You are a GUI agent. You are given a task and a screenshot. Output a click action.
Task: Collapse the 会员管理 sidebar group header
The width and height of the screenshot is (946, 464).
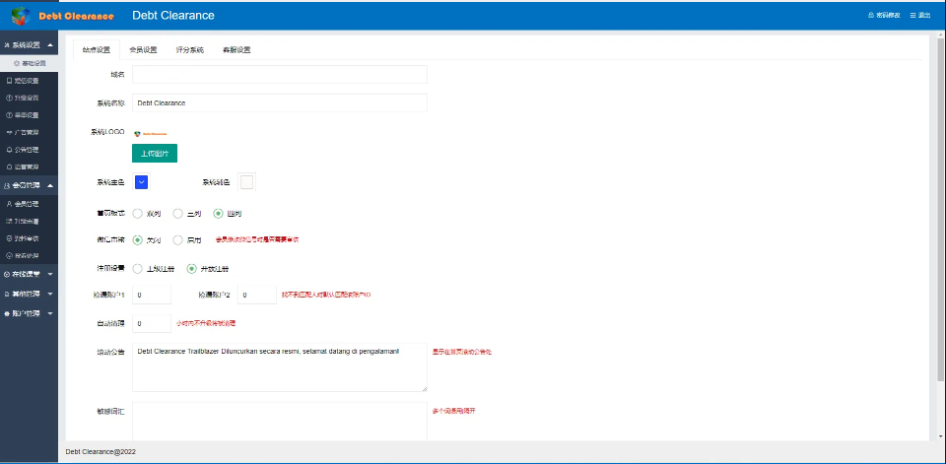[x=29, y=186]
